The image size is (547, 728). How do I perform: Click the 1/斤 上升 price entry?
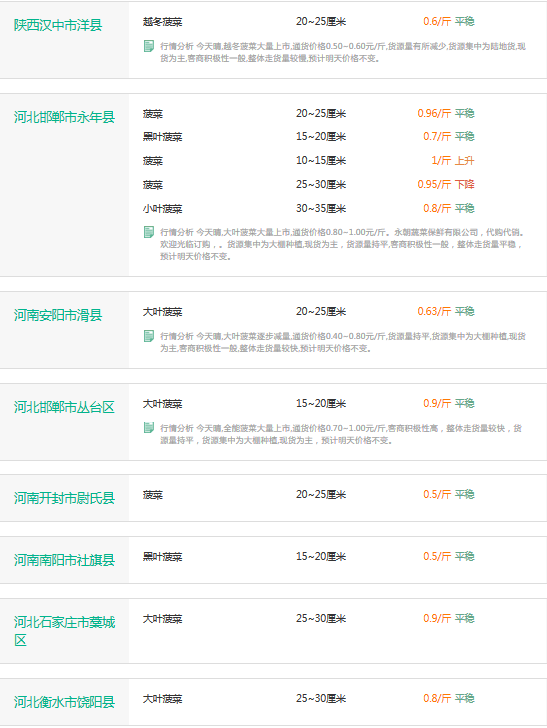coord(452,161)
